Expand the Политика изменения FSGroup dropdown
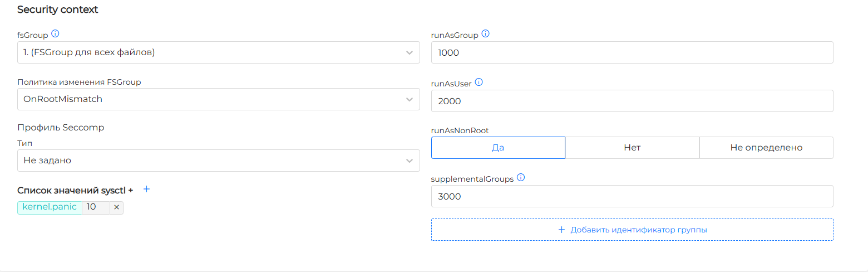 (x=211, y=99)
